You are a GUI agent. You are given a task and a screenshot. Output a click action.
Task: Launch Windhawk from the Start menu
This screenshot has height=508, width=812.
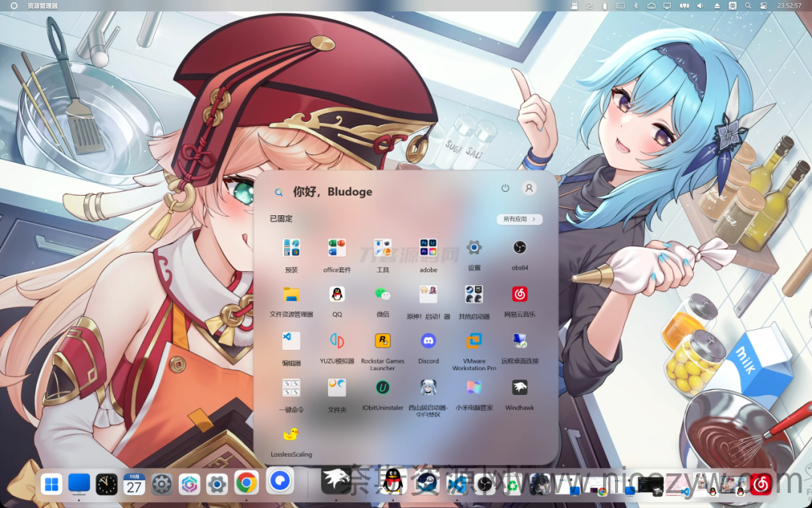click(x=520, y=388)
